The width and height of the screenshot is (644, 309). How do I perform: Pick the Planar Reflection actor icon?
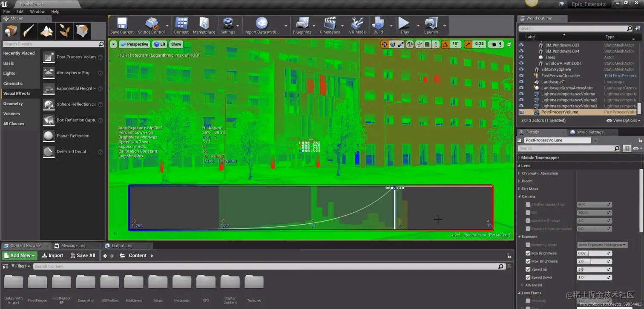49,136
